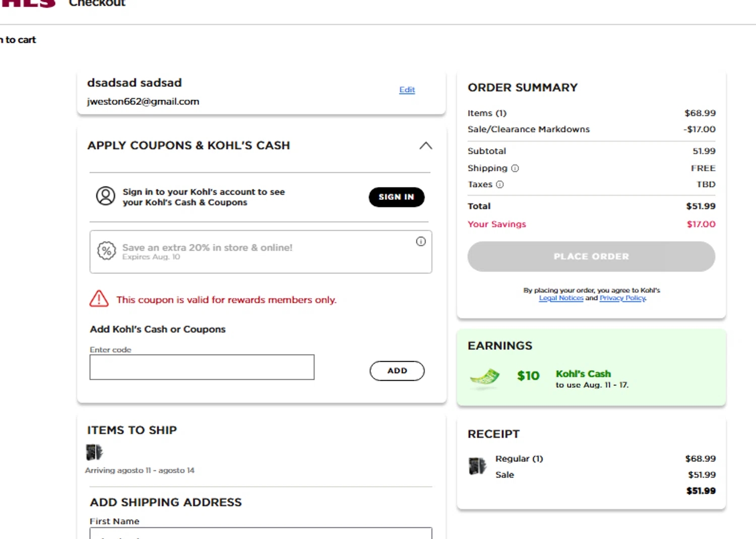Image resolution: width=756 pixels, height=539 pixels.
Task: Show Shipping info tooltip icon
Action: (x=515, y=168)
